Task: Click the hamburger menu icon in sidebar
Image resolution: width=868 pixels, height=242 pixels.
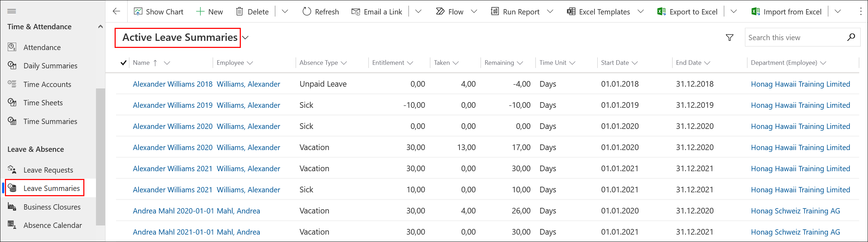Action: tap(12, 11)
